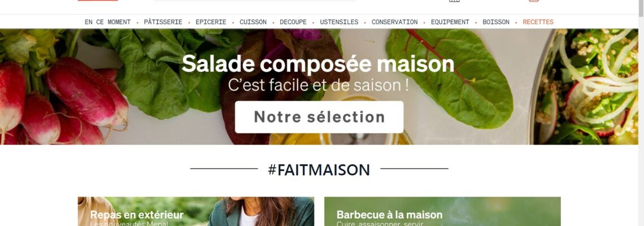Click the Notre sélection button
644x226 pixels.
[319, 117]
